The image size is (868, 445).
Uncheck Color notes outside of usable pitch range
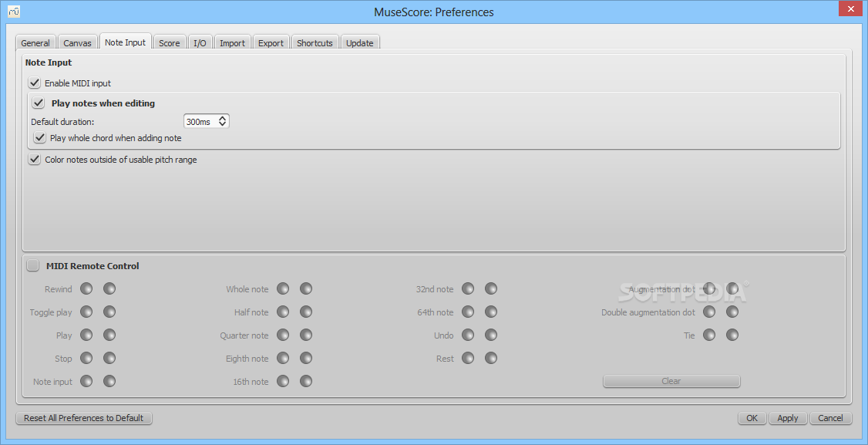pos(35,160)
